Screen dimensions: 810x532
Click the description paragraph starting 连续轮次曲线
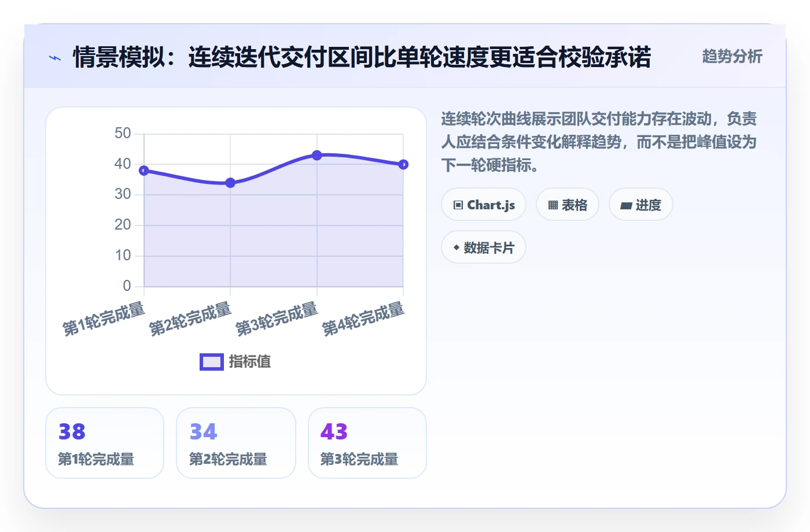(x=599, y=142)
